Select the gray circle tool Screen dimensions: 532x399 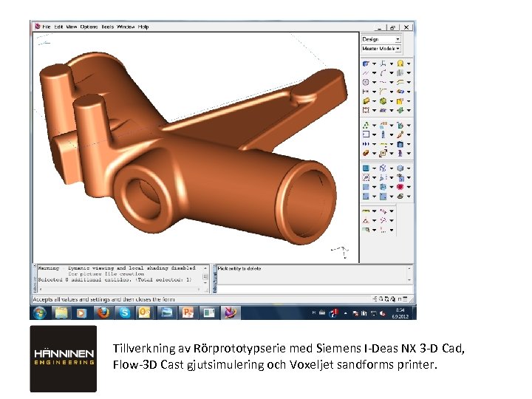click(x=366, y=82)
